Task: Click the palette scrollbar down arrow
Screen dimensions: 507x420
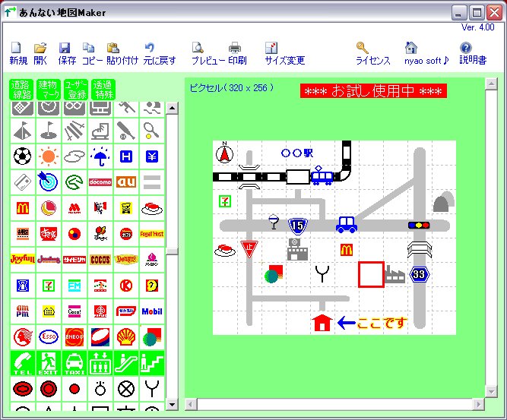Action: [172, 405]
